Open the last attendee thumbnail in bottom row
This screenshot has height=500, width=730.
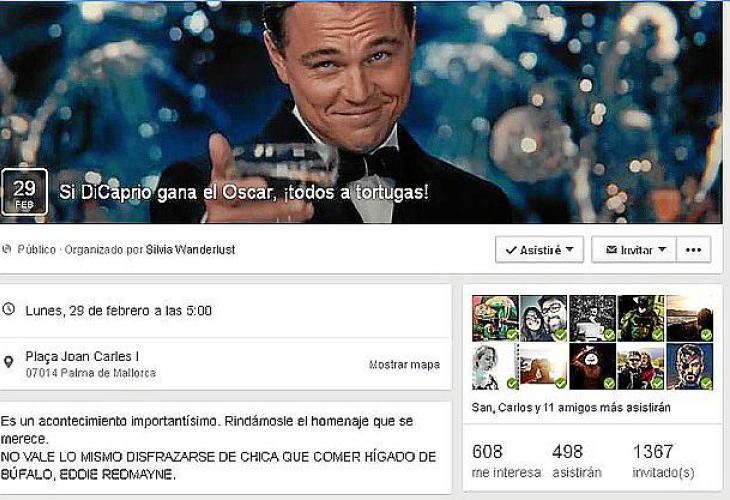pyautogui.click(x=689, y=366)
